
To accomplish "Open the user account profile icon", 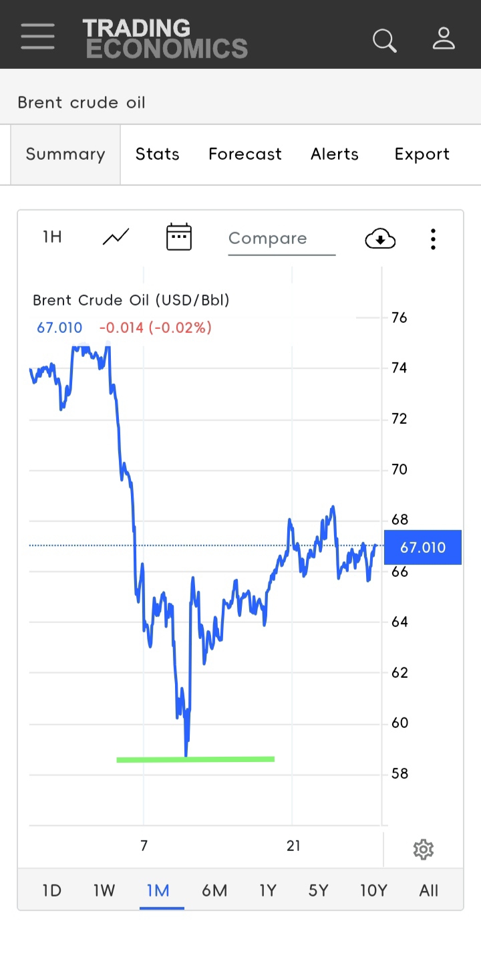I will [x=444, y=38].
